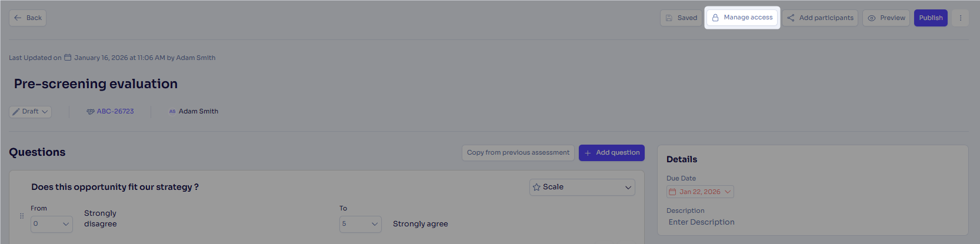The height and width of the screenshot is (244, 980).
Task: Open the Draft status dropdown
Action: point(30,112)
